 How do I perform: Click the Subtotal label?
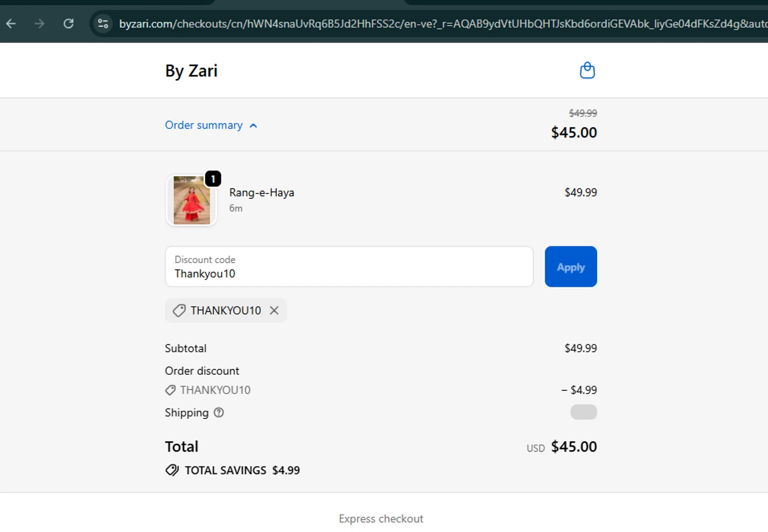click(185, 348)
